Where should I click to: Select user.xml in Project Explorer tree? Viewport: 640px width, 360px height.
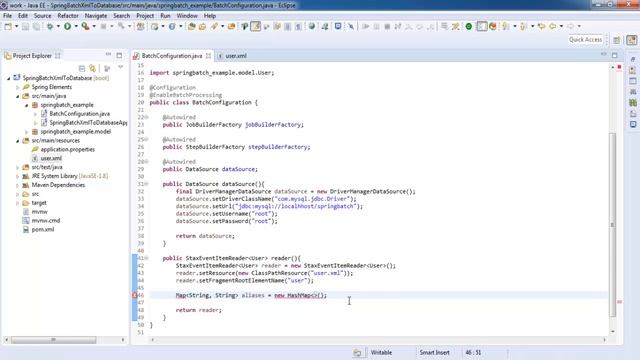(x=51, y=158)
